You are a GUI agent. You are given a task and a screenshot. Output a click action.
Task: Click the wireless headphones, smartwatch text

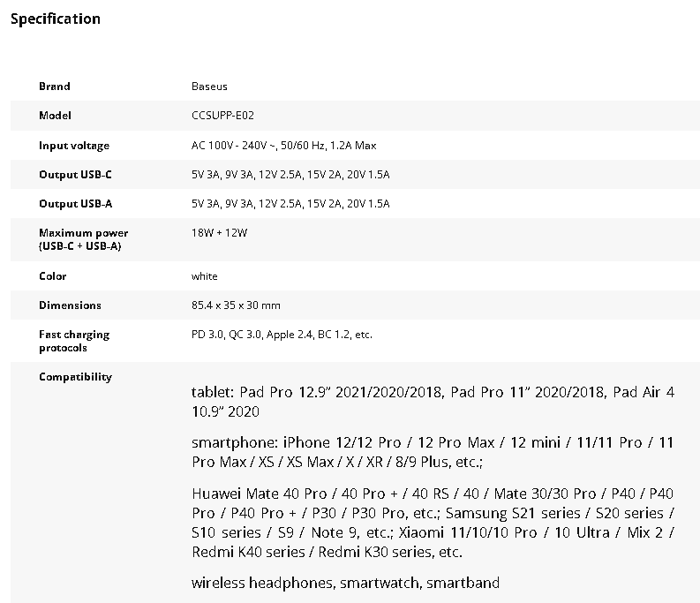345,583
